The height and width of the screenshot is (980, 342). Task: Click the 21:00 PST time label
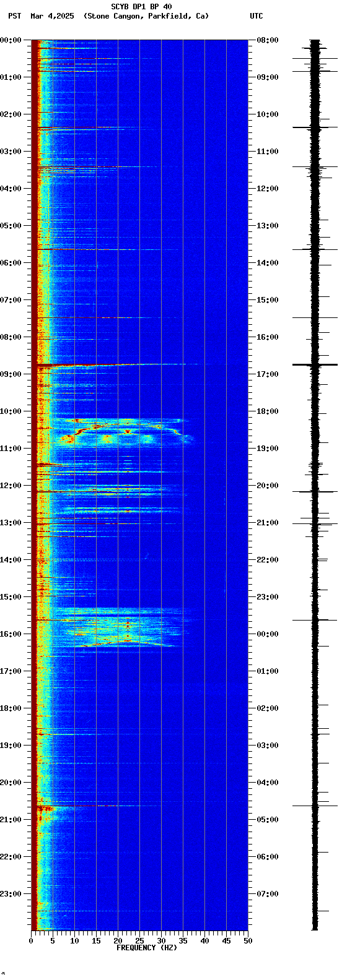(x=11, y=820)
